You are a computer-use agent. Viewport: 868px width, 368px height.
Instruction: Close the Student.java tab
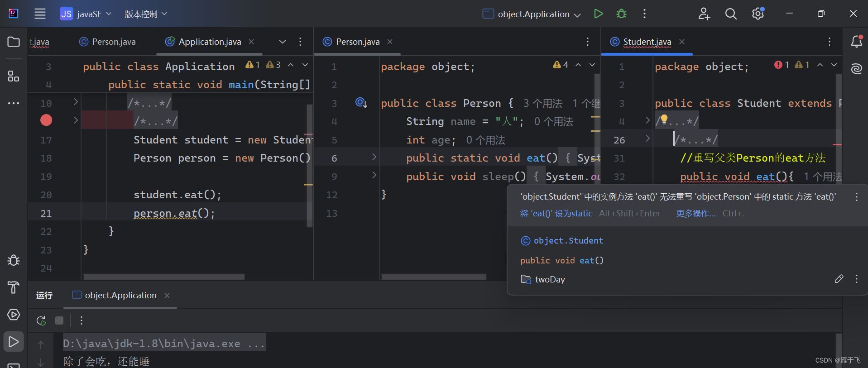point(682,42)
